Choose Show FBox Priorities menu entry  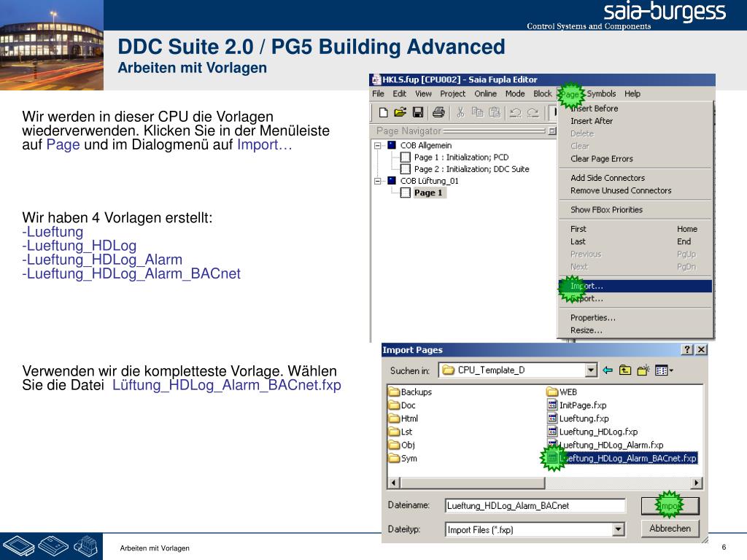(635, 209)
